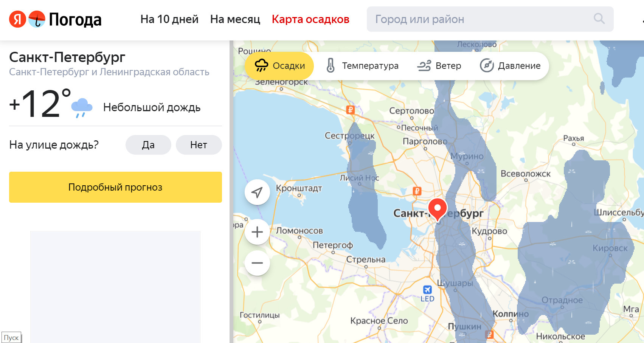Click the blank ad placeholder panel

pos(115,287)
